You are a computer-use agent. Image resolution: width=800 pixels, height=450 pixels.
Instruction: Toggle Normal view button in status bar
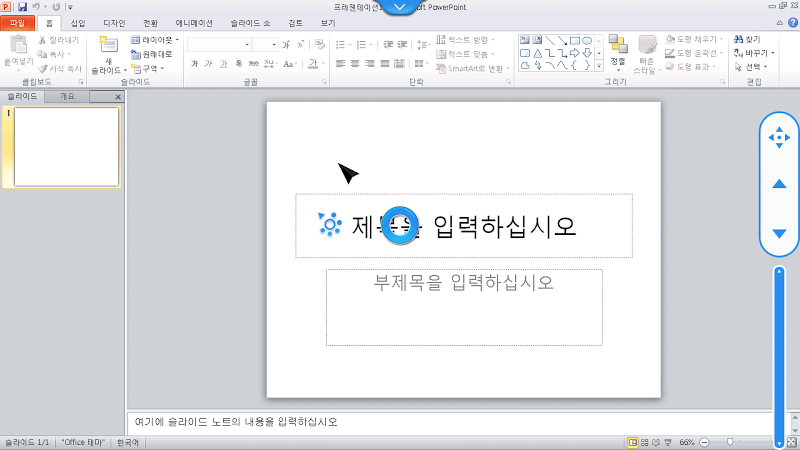coord(632,442)
